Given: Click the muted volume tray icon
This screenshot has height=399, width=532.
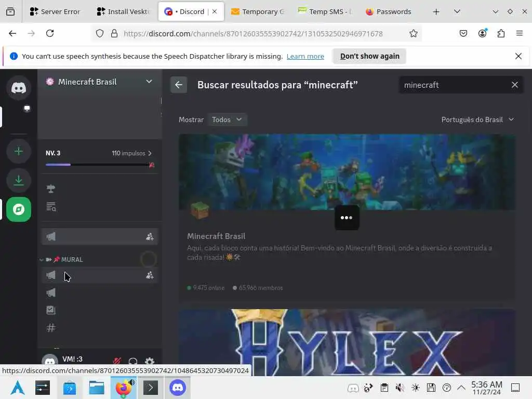Looking at the screenshot, I should click(400, 388).
